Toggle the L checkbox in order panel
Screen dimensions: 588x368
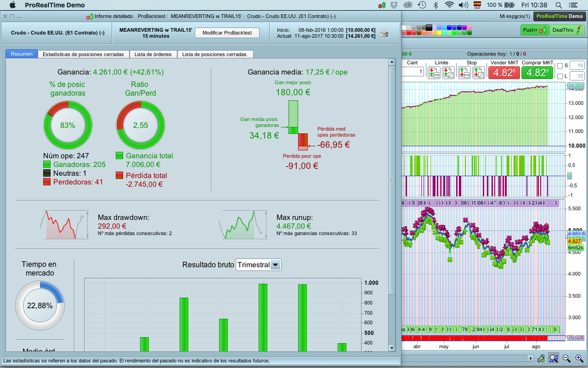tap(560, 76)
